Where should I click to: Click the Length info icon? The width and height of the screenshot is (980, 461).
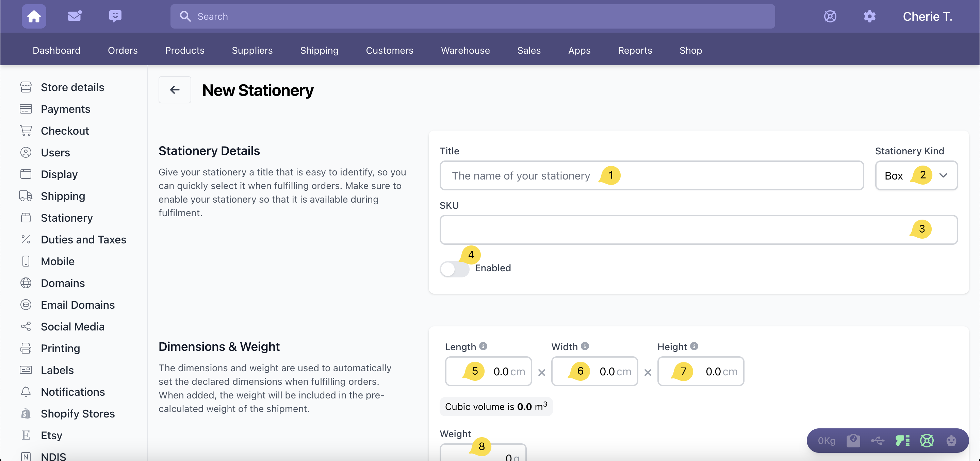[483, 346]
